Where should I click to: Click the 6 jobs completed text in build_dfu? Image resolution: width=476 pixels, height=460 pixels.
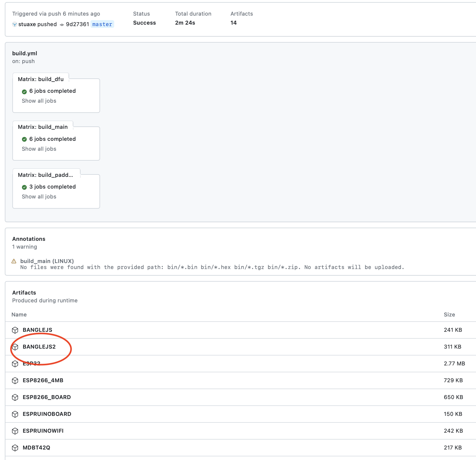(53, 91)
